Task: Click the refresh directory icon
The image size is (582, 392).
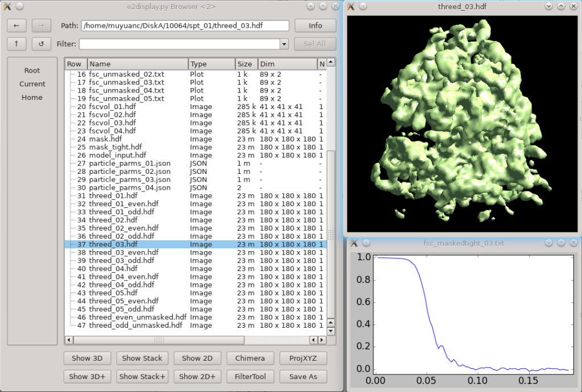Action: [x=41, y=44]
